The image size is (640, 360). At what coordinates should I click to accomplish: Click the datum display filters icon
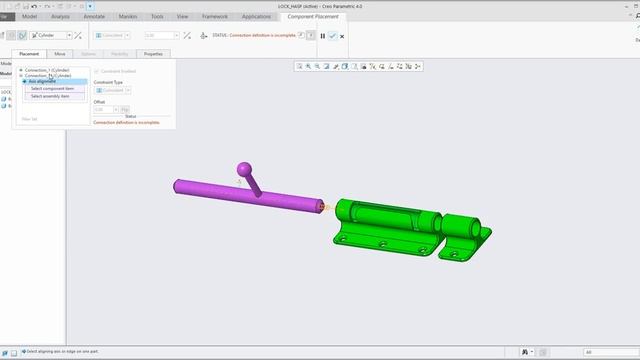coord(372,66)
